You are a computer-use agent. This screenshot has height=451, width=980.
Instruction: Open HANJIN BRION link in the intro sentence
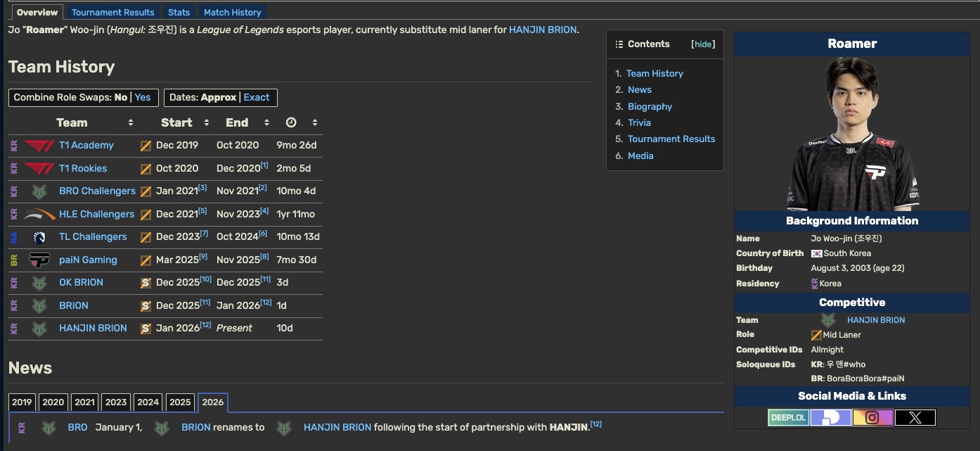click(542, 30)
